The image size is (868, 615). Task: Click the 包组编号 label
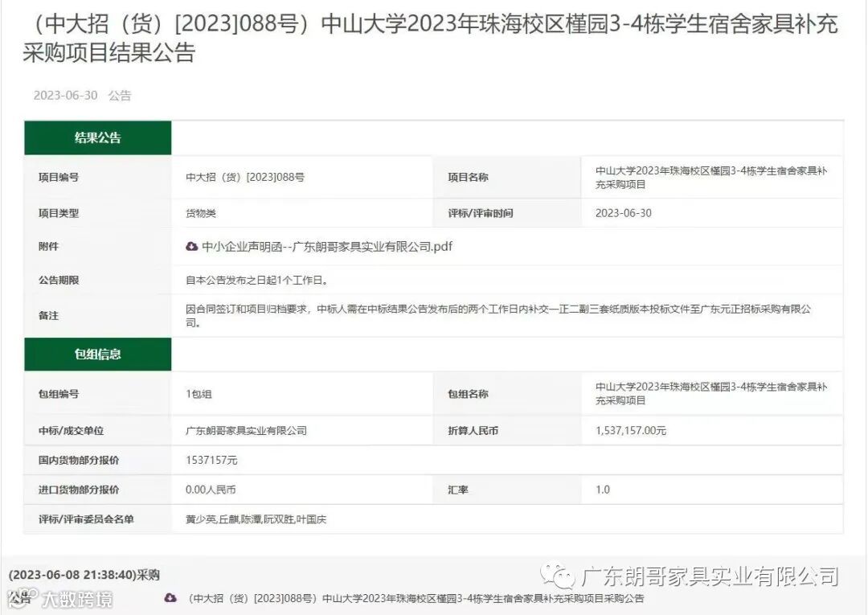(59, 394)
